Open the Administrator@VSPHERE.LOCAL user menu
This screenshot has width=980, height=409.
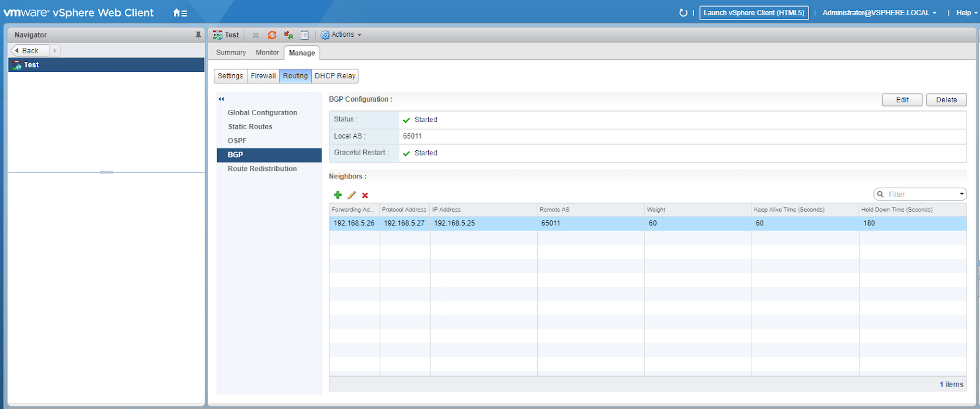pos(879,13)
